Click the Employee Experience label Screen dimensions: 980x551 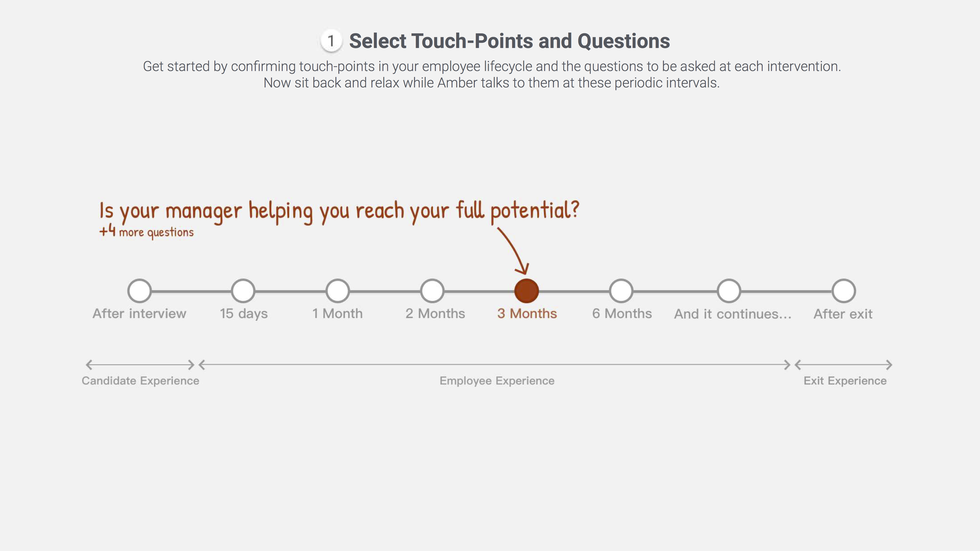[x=497, y=381]
